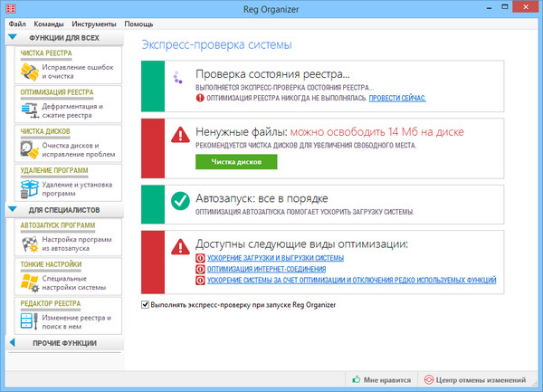Toggle the run express check at startup checkbox
This screenshot has width=543, height=392.
tap(147, 305)
